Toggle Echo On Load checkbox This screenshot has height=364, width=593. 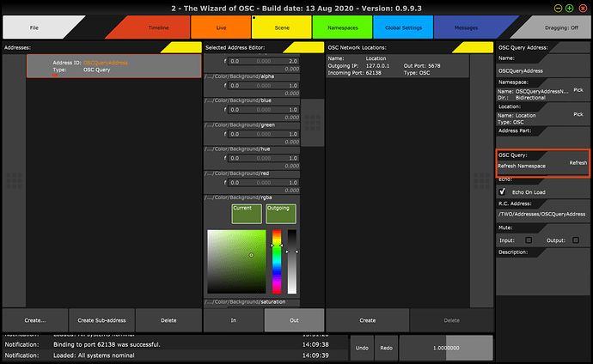tap(502, 191)
